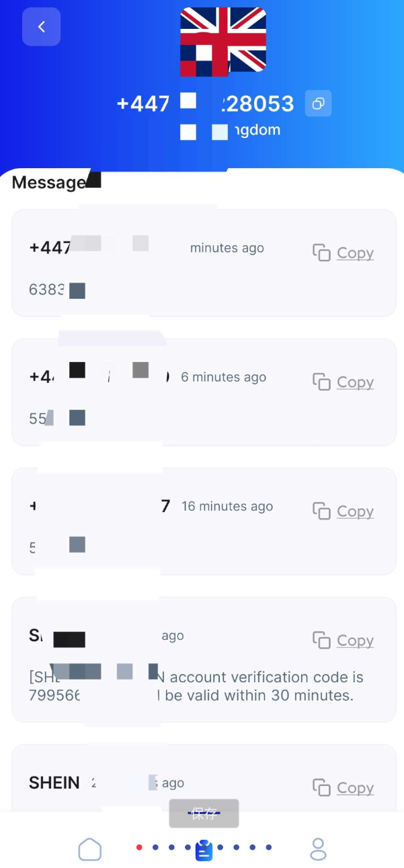This screenshot has width=404, height=868.
Task: Click the copy icon in the 16 minutes ago message
Action: 321,511
